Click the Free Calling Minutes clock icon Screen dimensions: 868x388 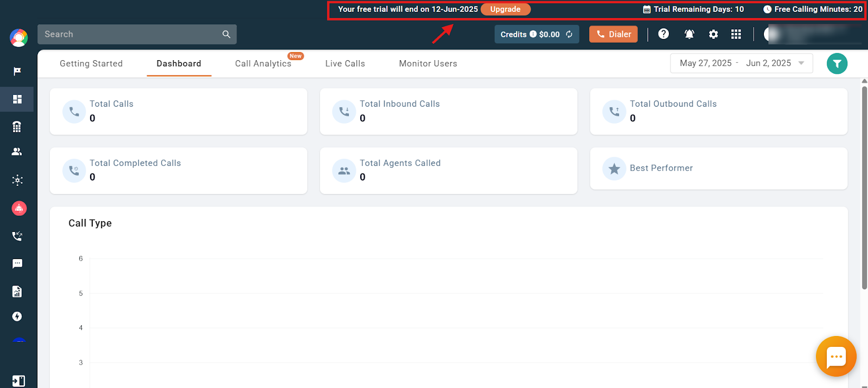768,9
